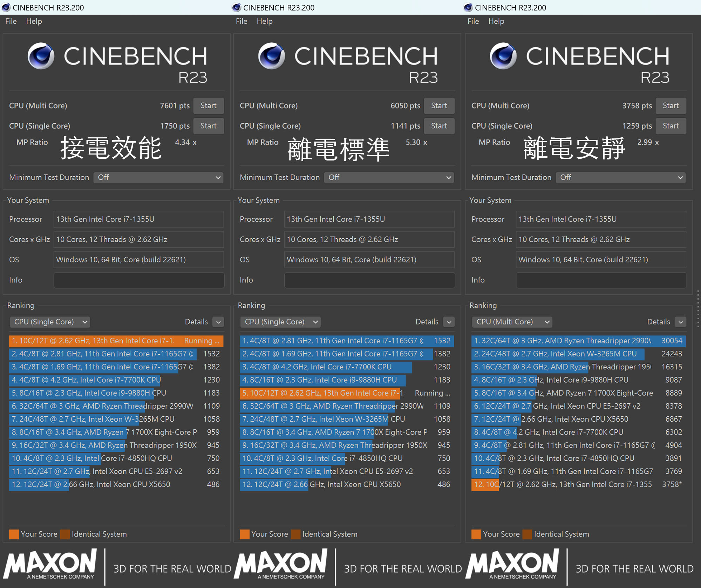Screen dimensions: 701x588
Task: Click the Cinebench app icon in left window title bar
Action: pyautogui.click(x=6, y=7)
